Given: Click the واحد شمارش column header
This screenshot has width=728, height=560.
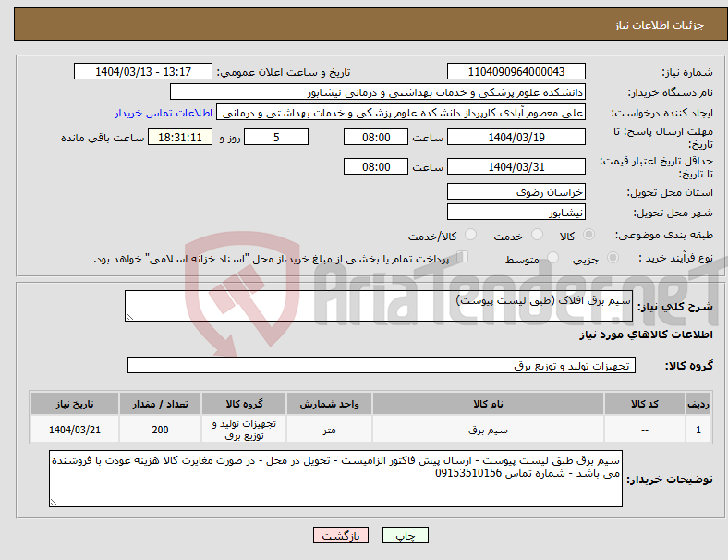Looking at the screenshot, I should point(329,404).
